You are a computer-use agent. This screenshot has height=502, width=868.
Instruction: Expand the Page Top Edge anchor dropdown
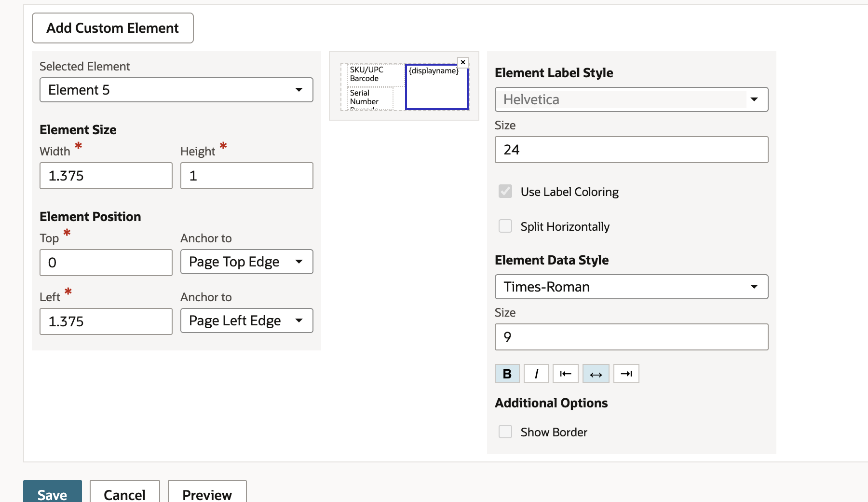click(247, 262)
